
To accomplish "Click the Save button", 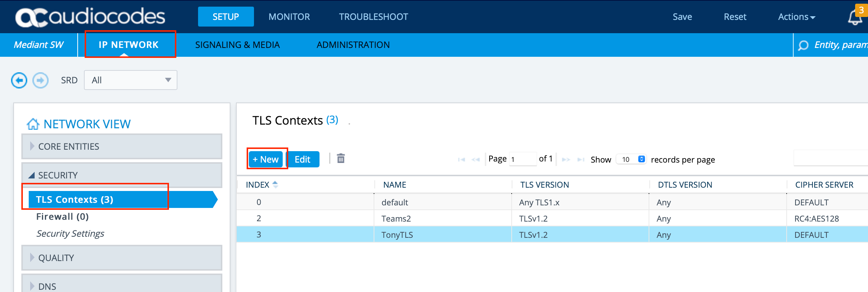I will click(682, 17).
